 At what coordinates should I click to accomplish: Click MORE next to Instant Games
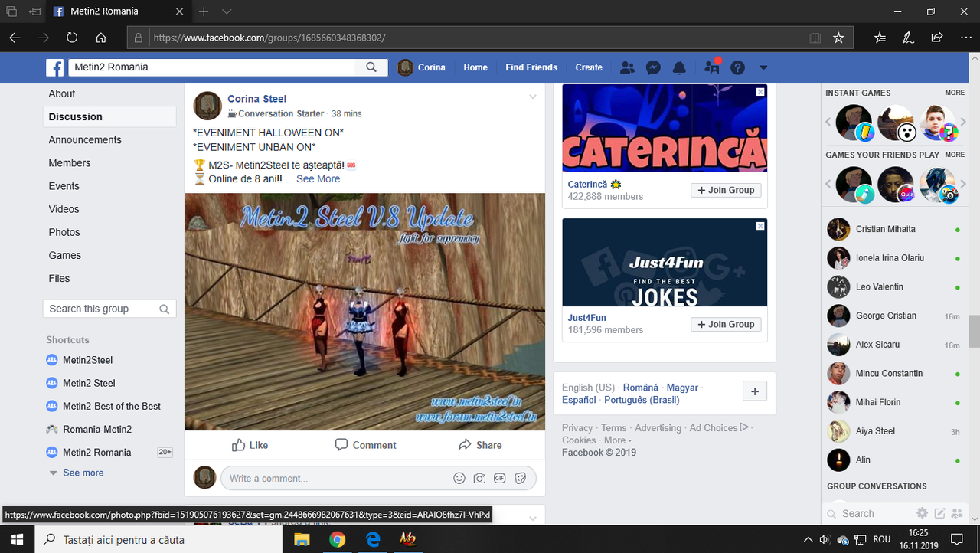(955, 93)
